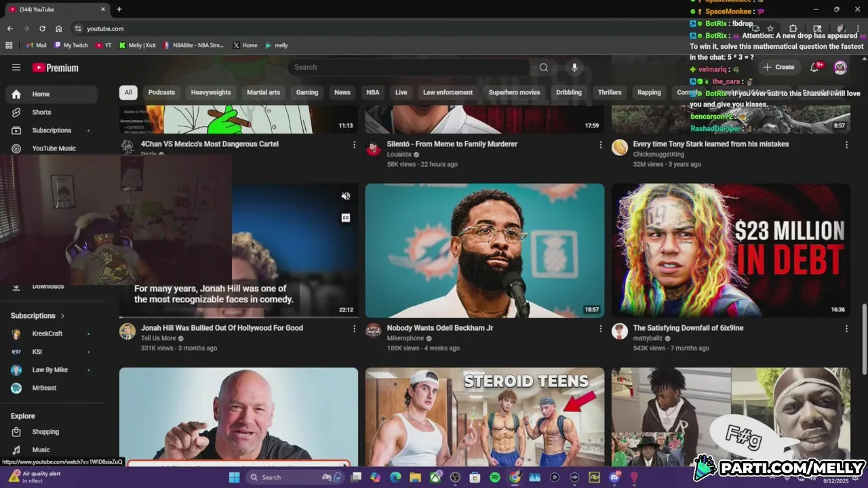
Task: Expand the Subscriptions section chevron
Action: [x=63, y=316]
